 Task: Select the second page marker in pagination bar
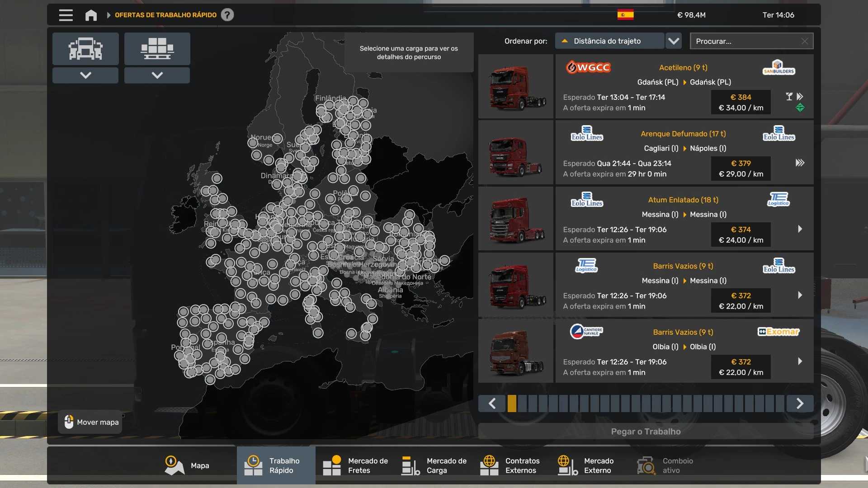point(522,403)
